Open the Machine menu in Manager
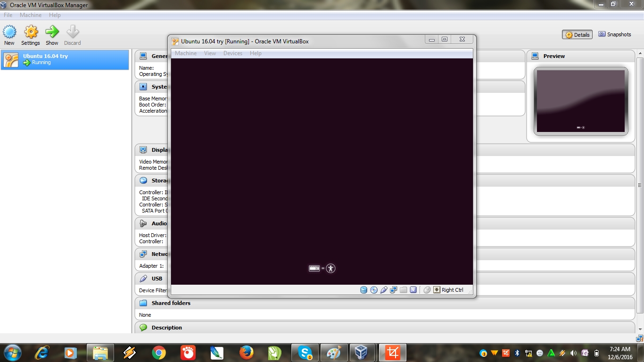 pos(31,15)
